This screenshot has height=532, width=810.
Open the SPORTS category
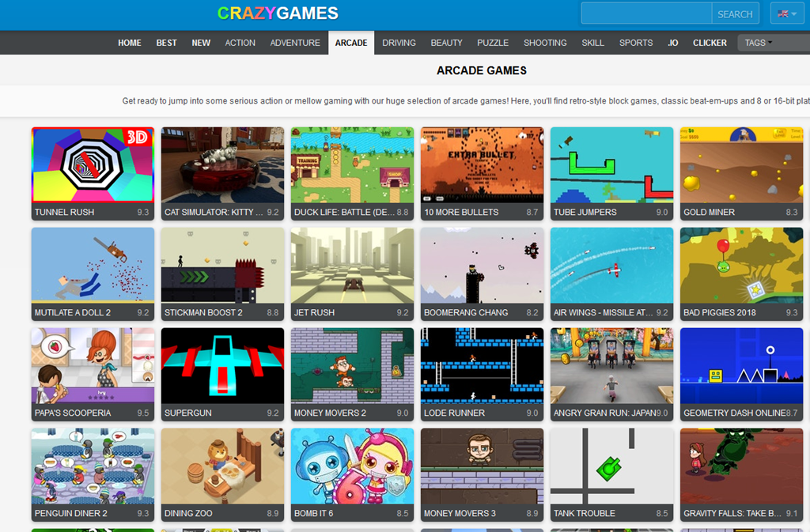[636, 43]
